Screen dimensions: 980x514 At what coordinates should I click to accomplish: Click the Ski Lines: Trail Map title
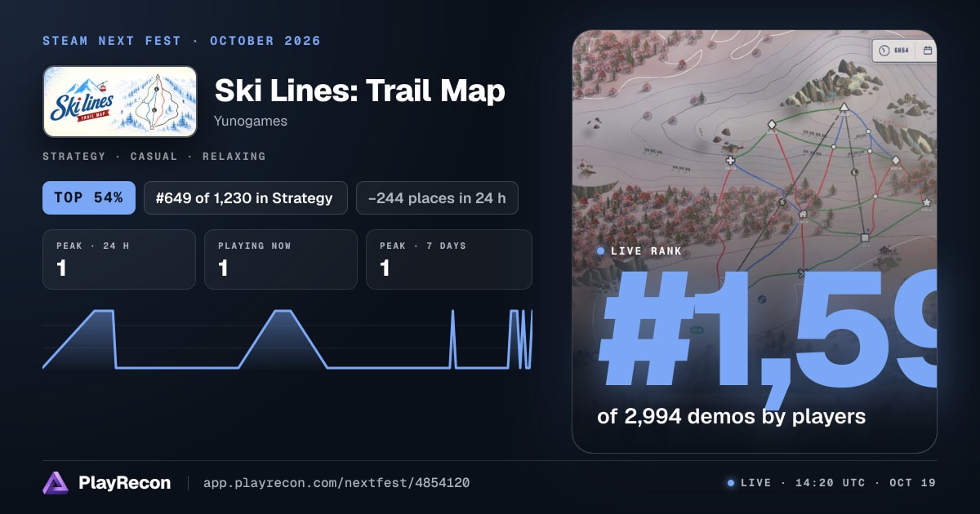click(359, 91)
